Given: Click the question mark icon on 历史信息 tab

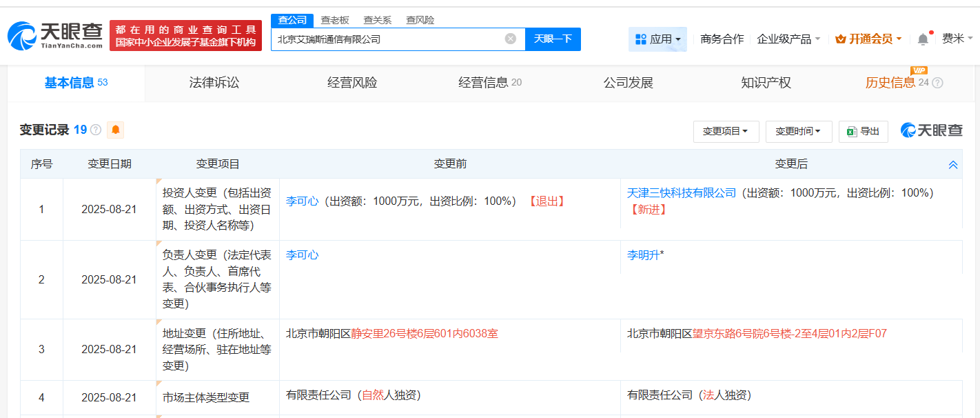Looking at the screenshot, I should (937, 82).
